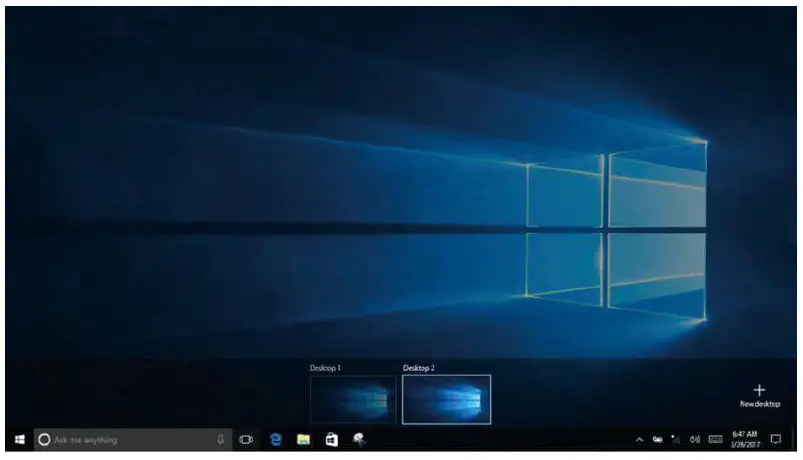Open the Windows Start menu
The image size is (803, 460).
19,440
